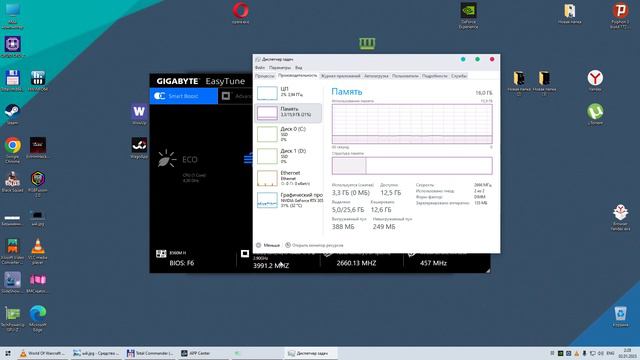The image size is (640, 360).
Task: Open the Psiphon 3 desktop icon
Action: (620, 16)
